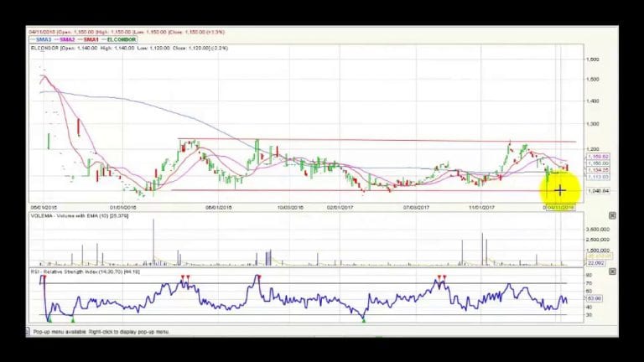Toggle the SMA3 legend entry
The image size is (644, 362).
pyautogui.click(x=40, y=40)
